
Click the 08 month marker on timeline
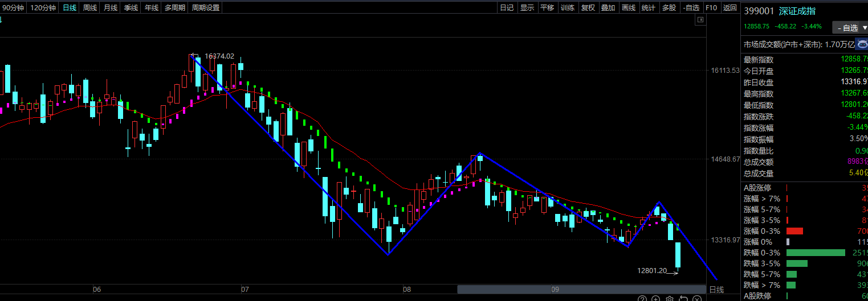[406, 290]
